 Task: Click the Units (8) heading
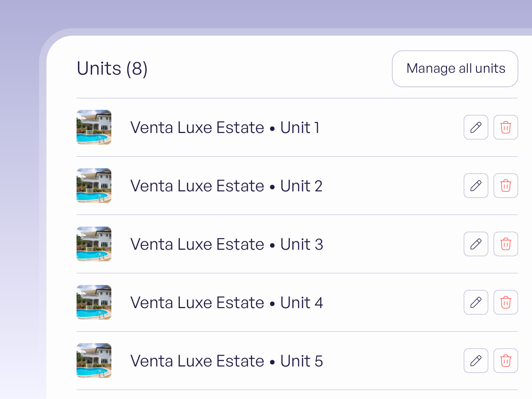(112, 69)
